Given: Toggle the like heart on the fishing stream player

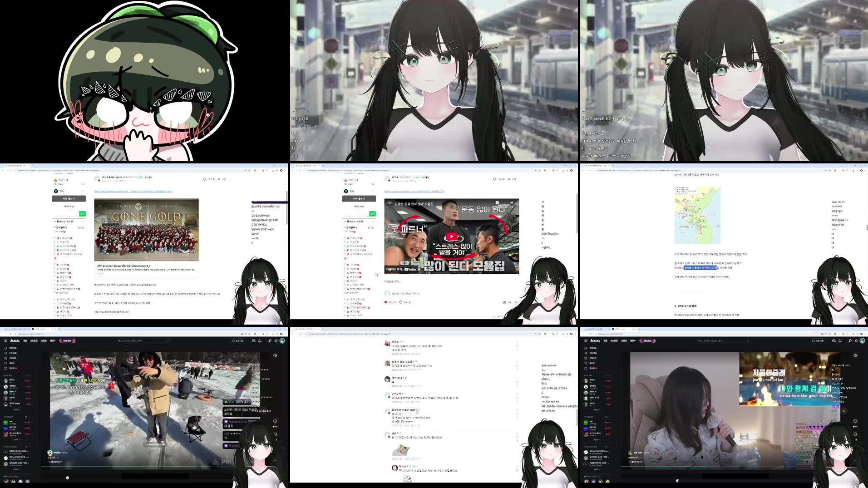Looking at the screenshot, I should 275,421.
